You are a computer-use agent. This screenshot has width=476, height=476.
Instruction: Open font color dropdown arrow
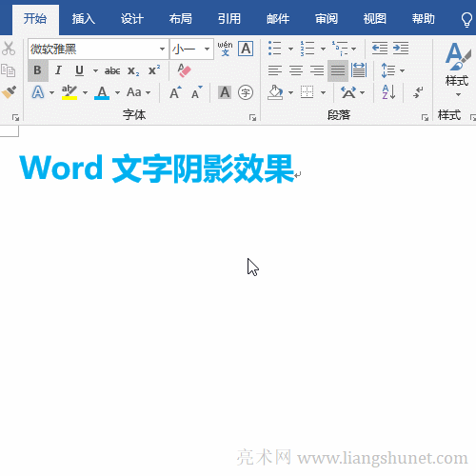(117, 92)
